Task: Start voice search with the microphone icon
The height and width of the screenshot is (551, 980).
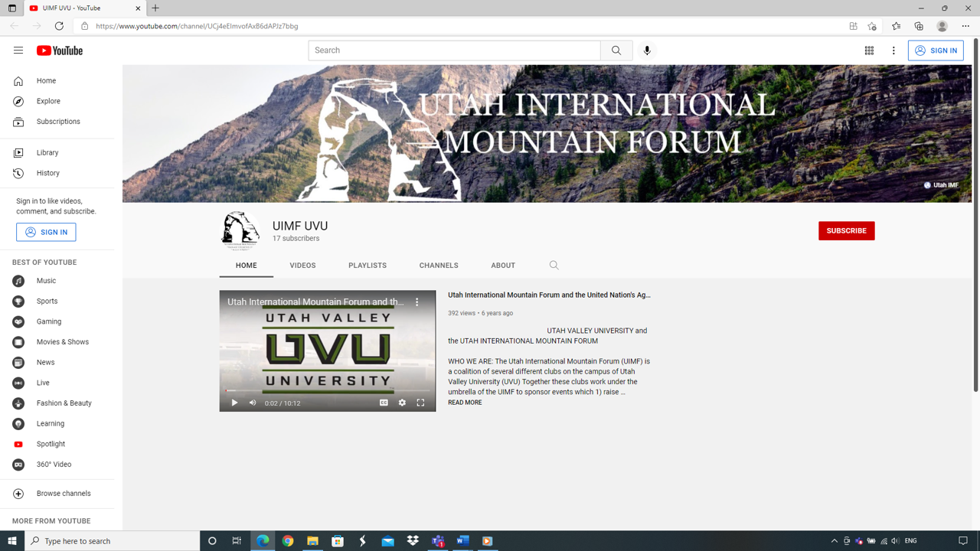Action: [647, 51]
